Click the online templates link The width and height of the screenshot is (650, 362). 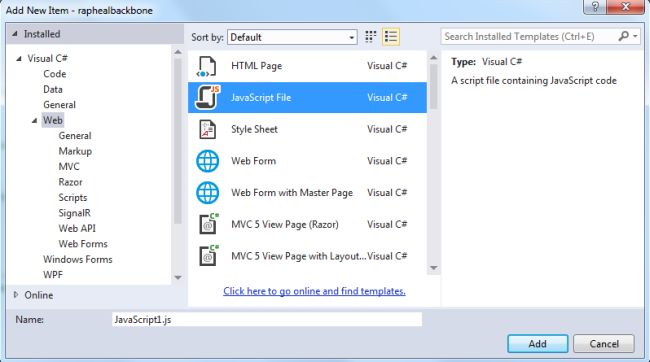point(314,291)
